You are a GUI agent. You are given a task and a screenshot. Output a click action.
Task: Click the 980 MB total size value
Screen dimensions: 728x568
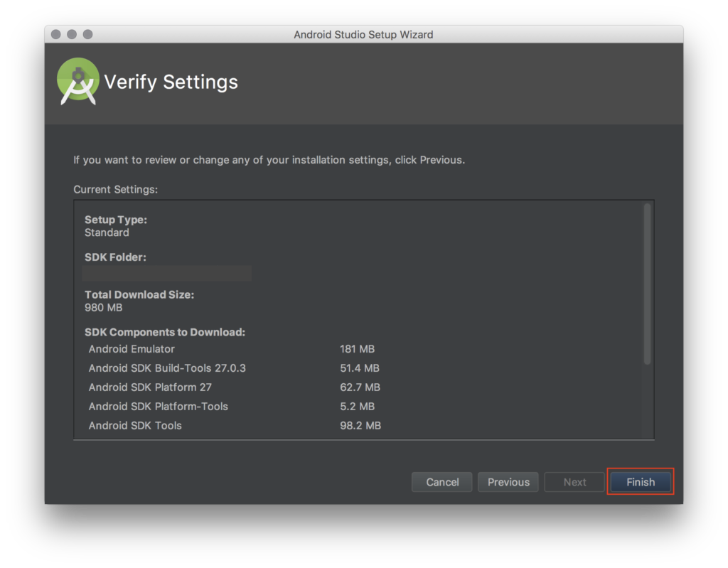point(104,307)
